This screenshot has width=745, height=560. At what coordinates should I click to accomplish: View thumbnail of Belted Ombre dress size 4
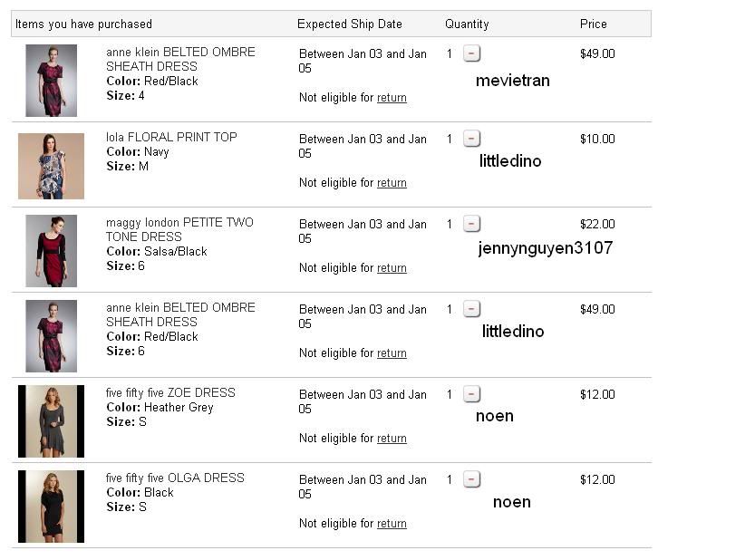tap(51, 81)
